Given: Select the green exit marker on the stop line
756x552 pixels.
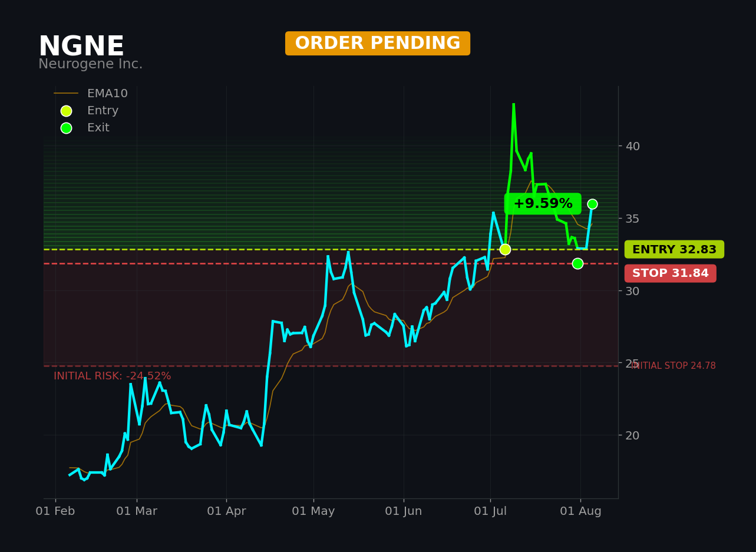Looking at the screenshot, I should coord(577,263).
